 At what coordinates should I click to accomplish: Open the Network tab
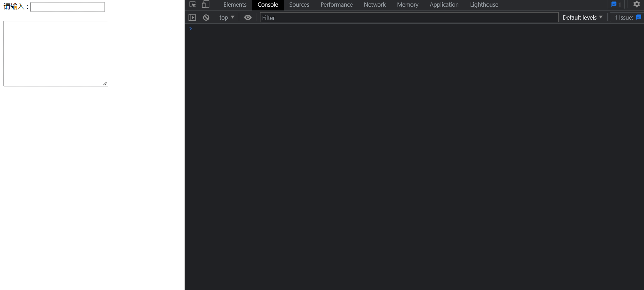pos(374,5)
